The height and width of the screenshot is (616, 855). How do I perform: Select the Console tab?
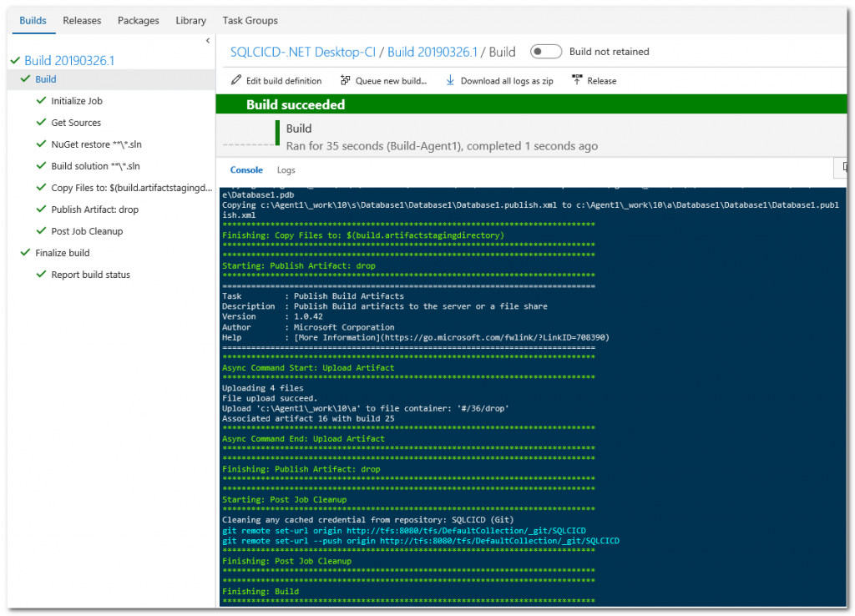(246, 170)
